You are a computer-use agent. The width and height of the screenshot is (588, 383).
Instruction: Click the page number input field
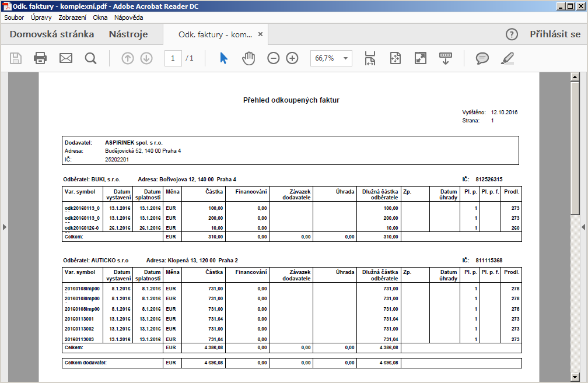point(173,58)
